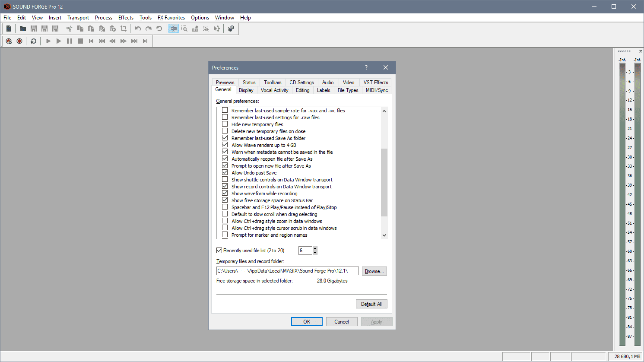Image resolution: width=644 pixels, height=362 pixels.
Task: Uncheck Remember last-used Save As folder
Action: (x=225, y=138)
